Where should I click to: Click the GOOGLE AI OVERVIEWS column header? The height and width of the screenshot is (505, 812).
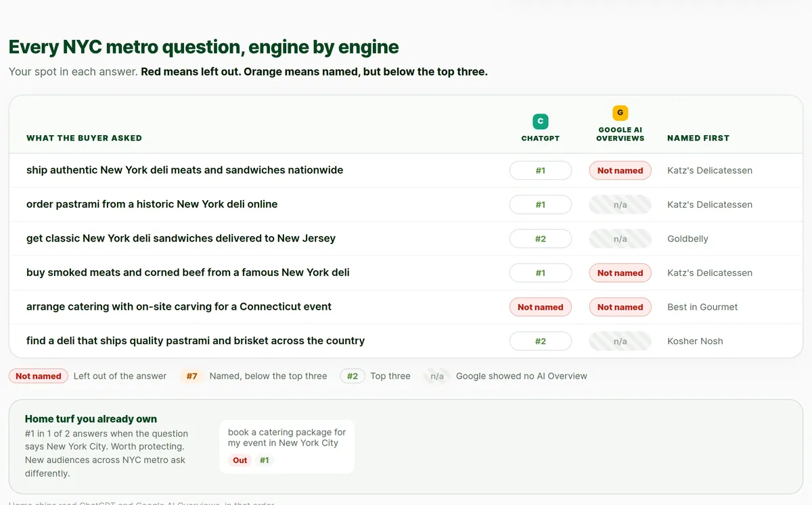(x=620, y=134)
